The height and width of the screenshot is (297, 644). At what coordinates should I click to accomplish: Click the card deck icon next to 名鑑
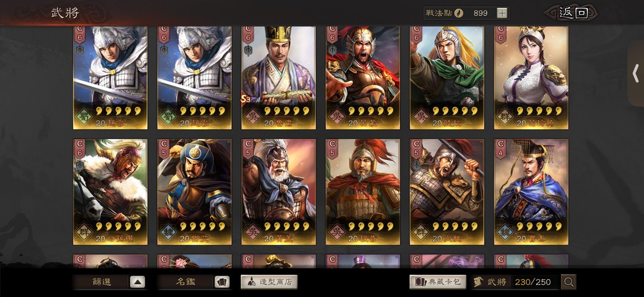[x=222, y=282]
